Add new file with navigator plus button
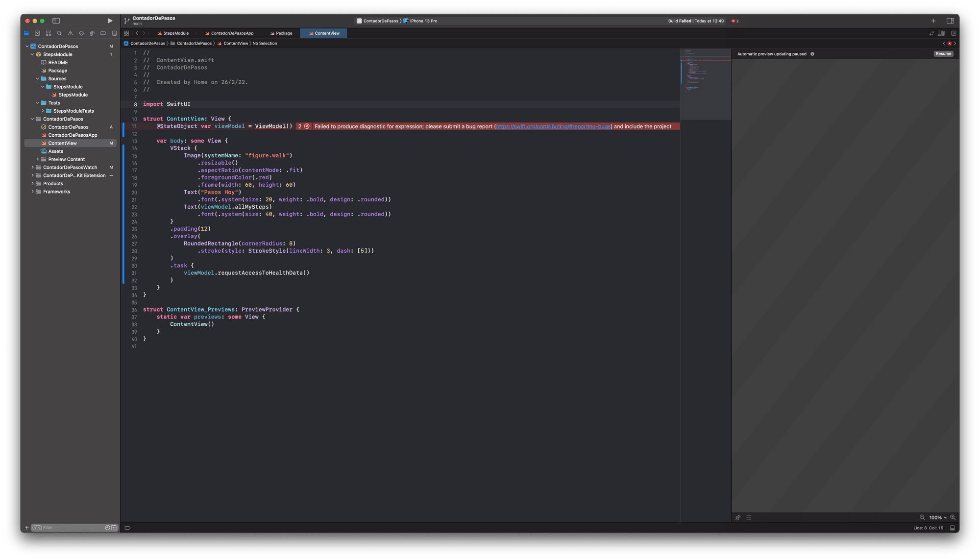Viewport: 980px width, 560px height. (27, 528)
